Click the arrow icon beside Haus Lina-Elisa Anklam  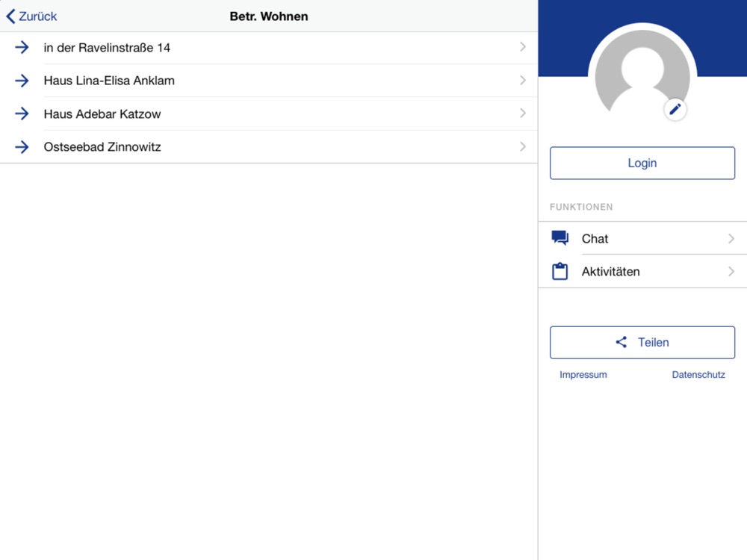[22, 81]
